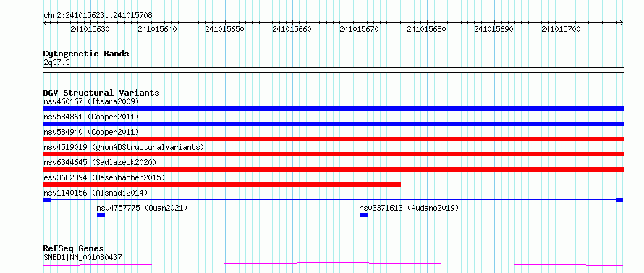Click the chr2:241015623..241015708 region label
644x273 pixels.
click(98, 16)
